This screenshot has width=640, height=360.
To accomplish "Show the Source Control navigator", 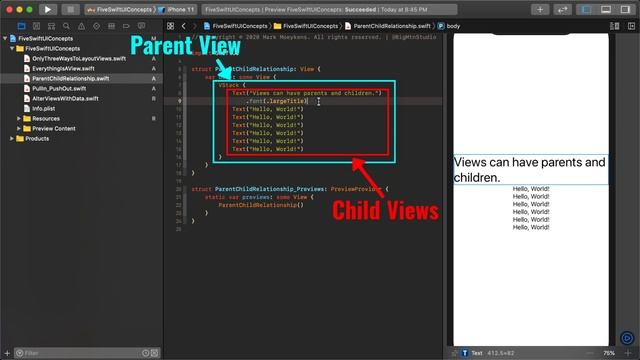I will 36,26.
